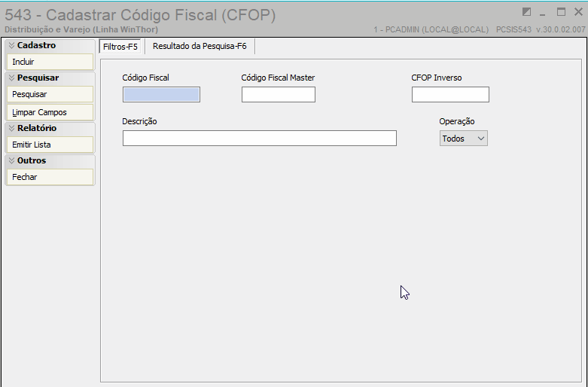Clear filters with Limpar Campos
The image size is (588, 387).
(x=50, y=112)
